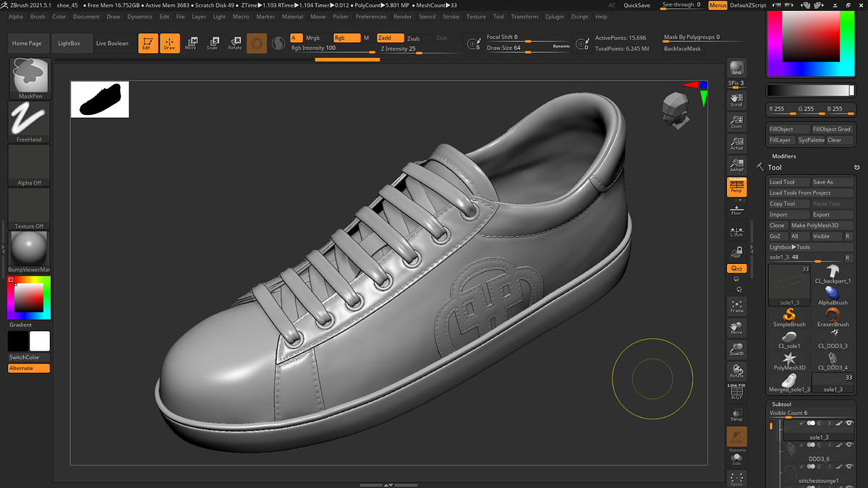Screen dimensions: 868x488
Task: Expand the Modifiers section
Action: 784,156
